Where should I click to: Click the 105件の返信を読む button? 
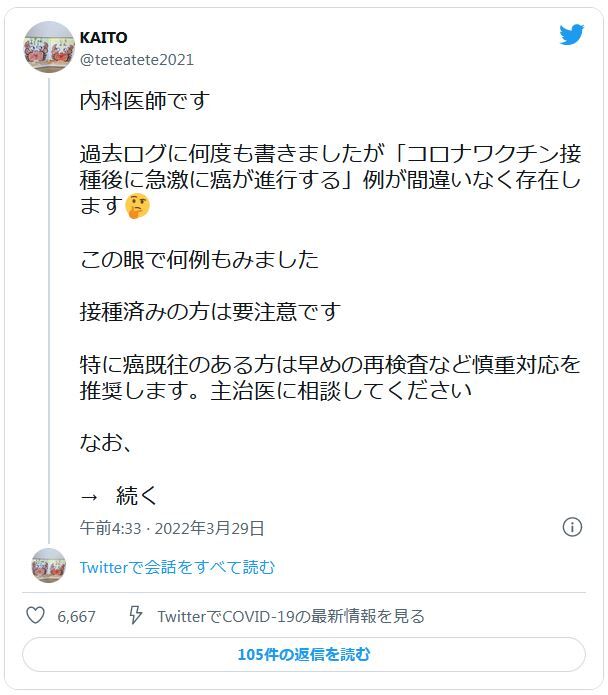(x=304, y=654)
